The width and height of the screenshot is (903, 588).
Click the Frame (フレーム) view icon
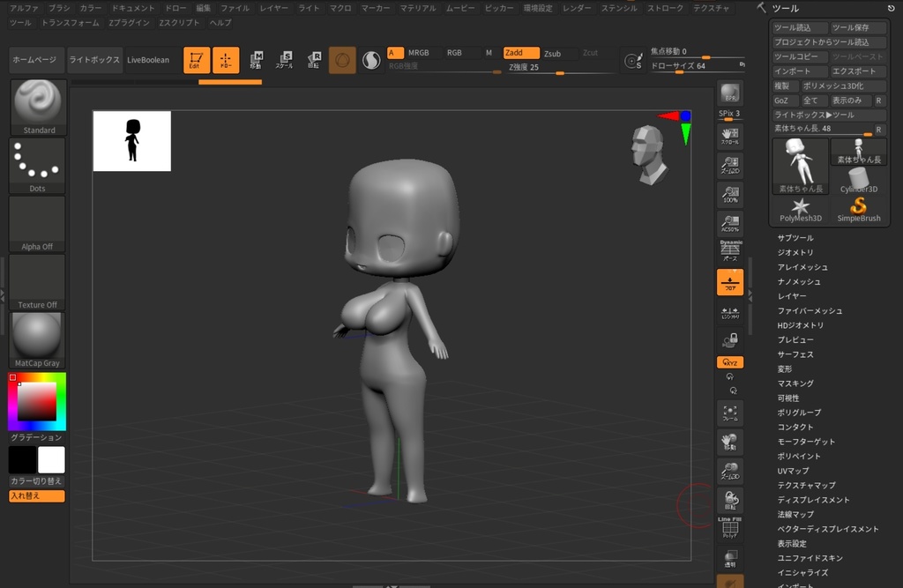point(730,413)
